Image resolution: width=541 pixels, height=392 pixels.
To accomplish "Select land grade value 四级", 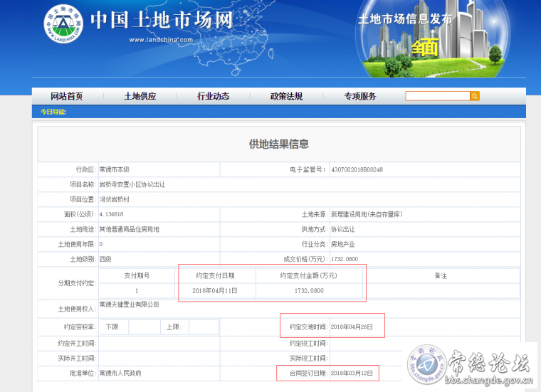I will click(x=105, y=259).
